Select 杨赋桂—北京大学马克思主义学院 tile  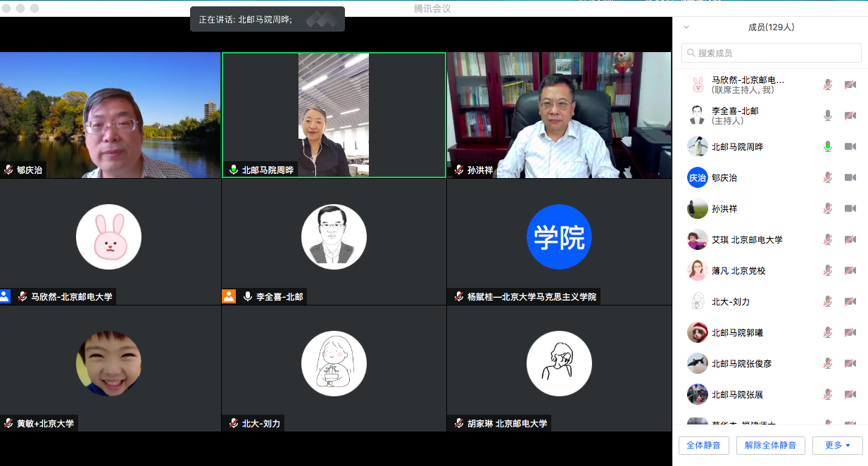coord(559,241)
